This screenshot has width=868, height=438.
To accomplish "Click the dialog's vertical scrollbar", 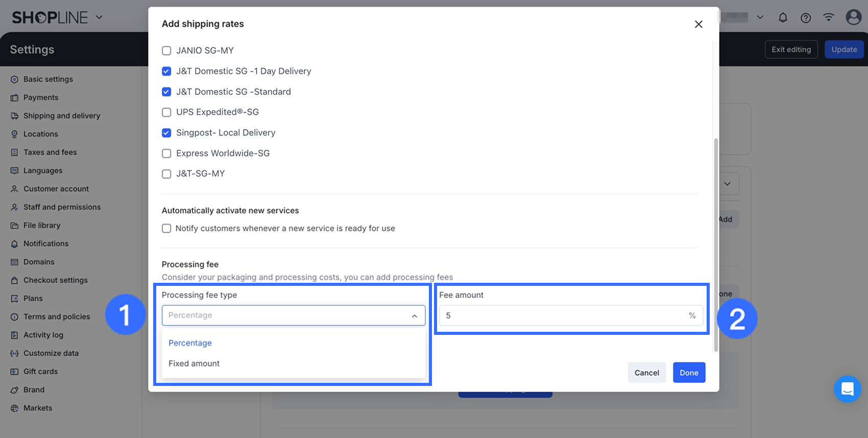I will coord(716,245).
